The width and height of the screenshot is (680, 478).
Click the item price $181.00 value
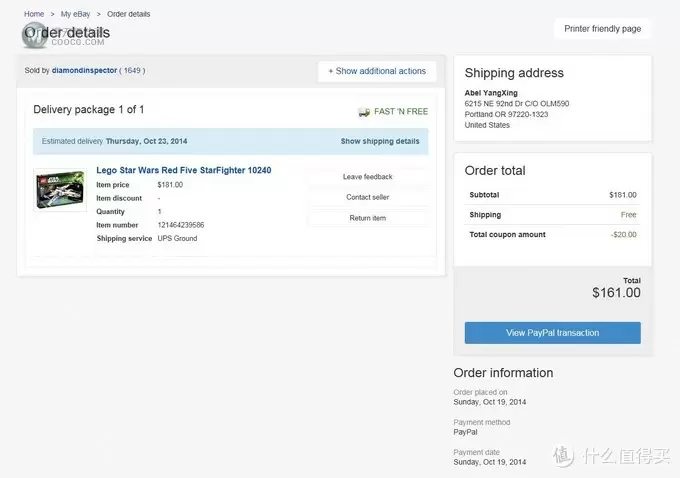[x=170, y=184]
